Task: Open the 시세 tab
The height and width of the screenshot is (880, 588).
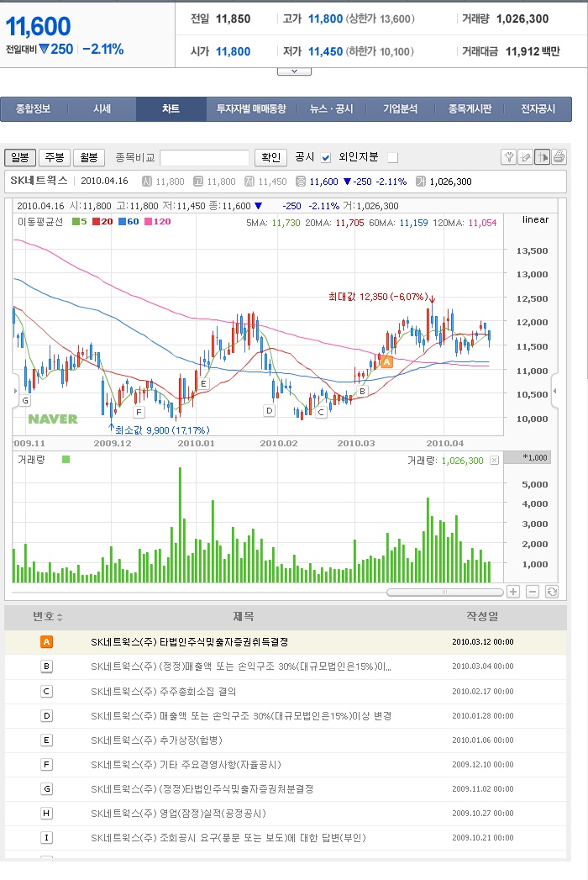Action: (x=102, y=109)
